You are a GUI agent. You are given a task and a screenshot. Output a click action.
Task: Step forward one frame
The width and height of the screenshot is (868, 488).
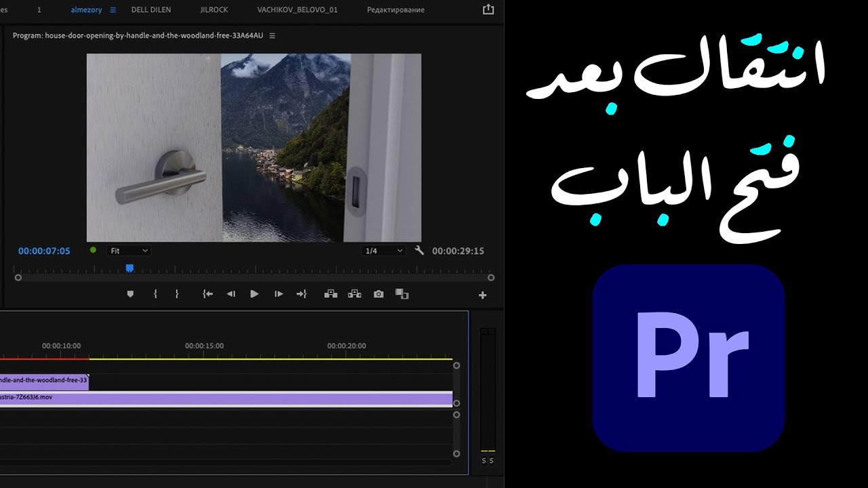pos(279,294)
